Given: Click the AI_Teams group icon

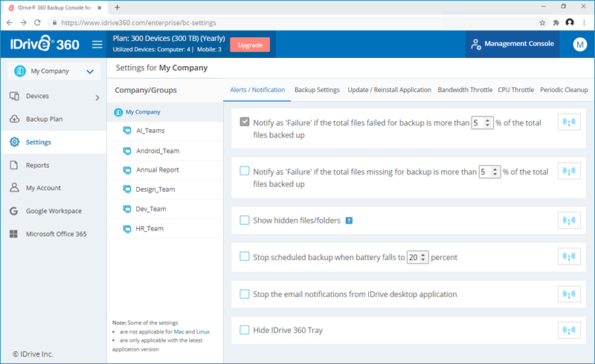Looking at the screenshot, I should coord(127,131).
